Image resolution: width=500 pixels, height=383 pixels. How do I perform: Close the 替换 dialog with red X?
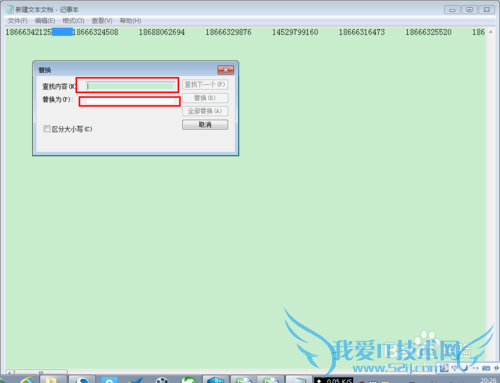coord(226,70)
